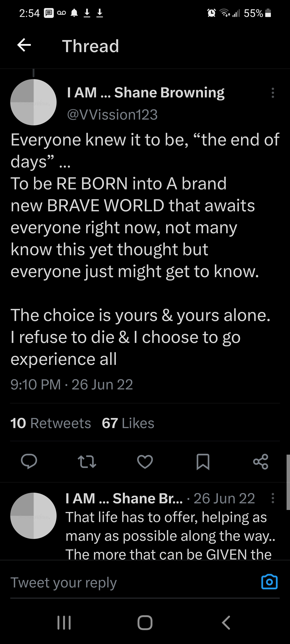Open more options on the reply tweet

pos(273,498)
